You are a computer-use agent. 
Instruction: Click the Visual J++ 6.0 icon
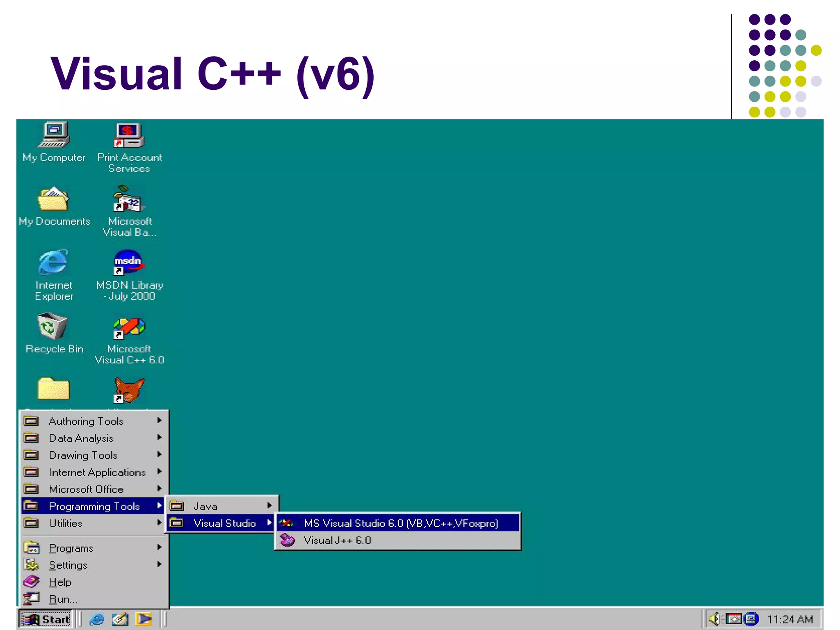pos(287,540)
